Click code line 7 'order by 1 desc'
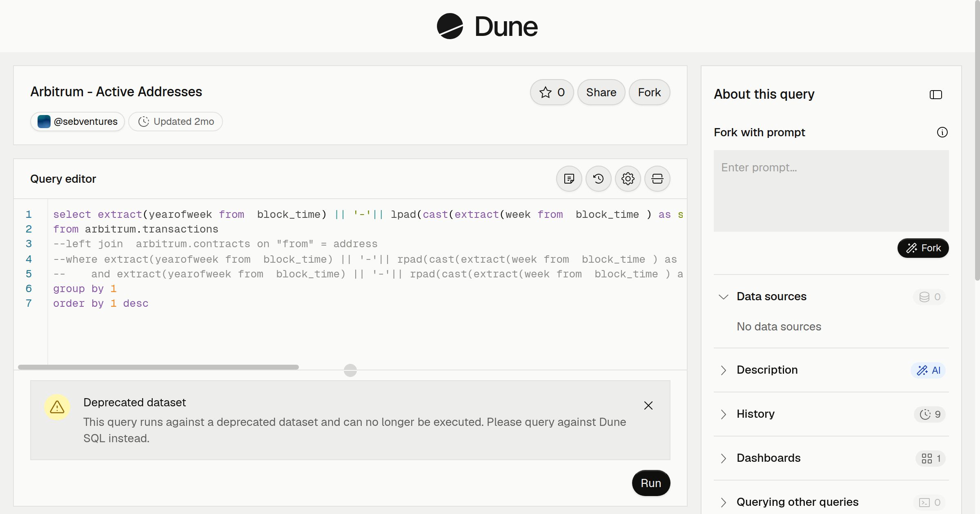Viewport: 980px width, 514px height. click(101, 304)
